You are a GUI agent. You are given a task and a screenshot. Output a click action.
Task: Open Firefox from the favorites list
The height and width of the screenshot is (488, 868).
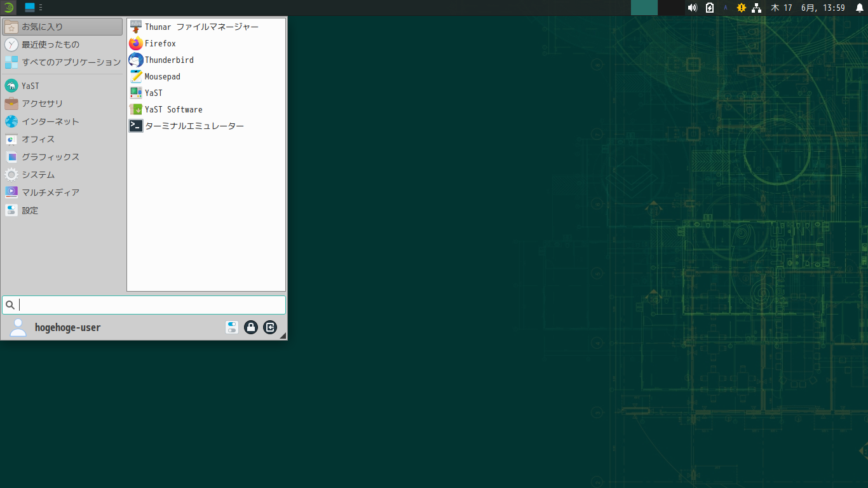point(206,43)
